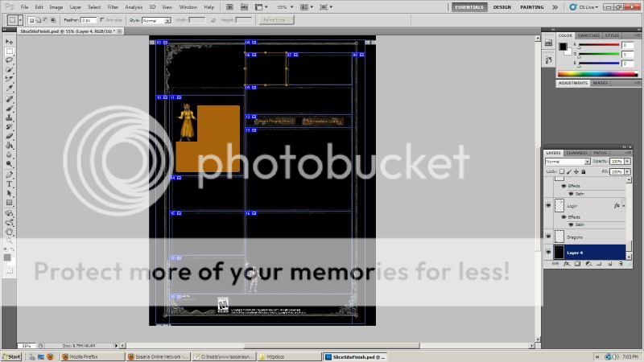Toggle Lock transparent pixels in Layers panel
The width and height of the screenshot is (644, 362).
tap(561, 171)
